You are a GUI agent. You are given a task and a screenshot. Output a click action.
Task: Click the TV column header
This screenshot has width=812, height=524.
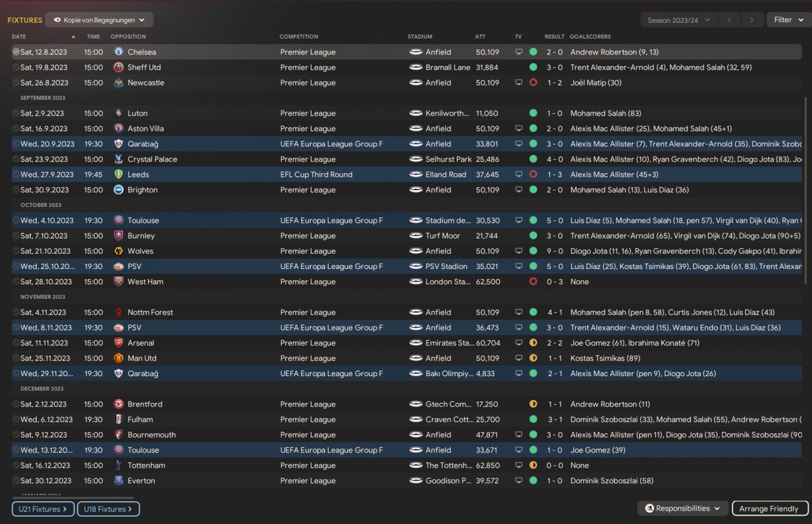[x=518, y=37]
